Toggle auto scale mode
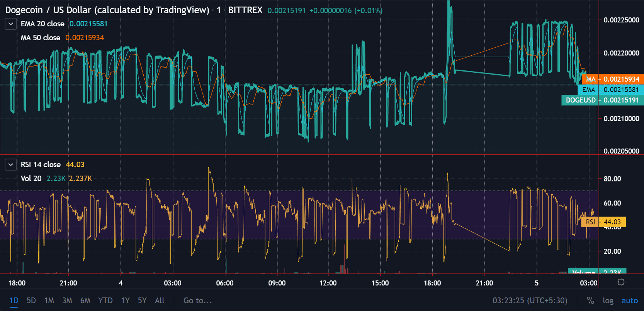 [630, 301]
